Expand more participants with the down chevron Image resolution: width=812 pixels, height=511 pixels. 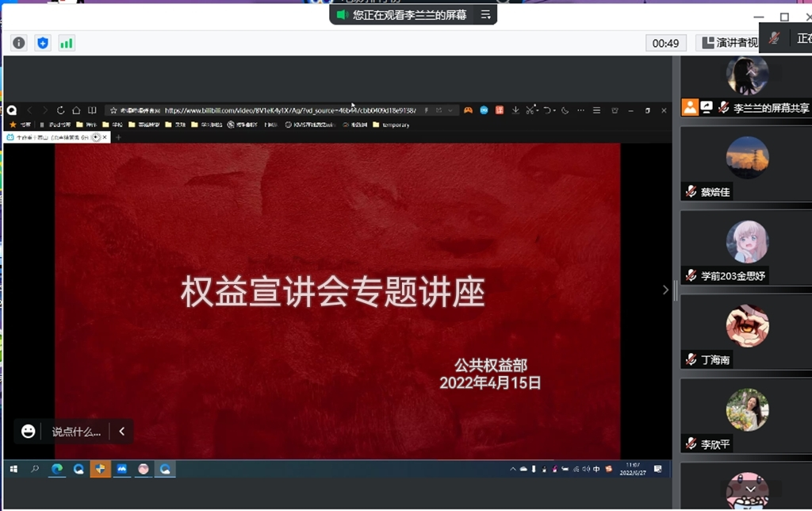click(x=750, y=489)
